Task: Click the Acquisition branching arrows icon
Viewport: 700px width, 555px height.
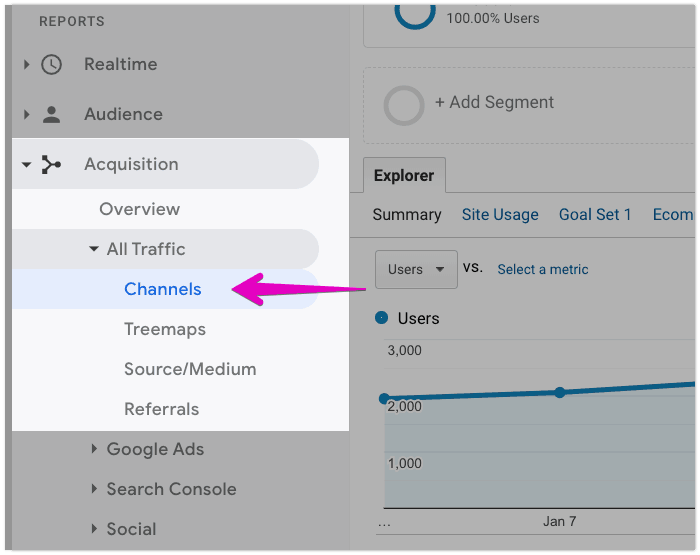Action: coord(51,164)
